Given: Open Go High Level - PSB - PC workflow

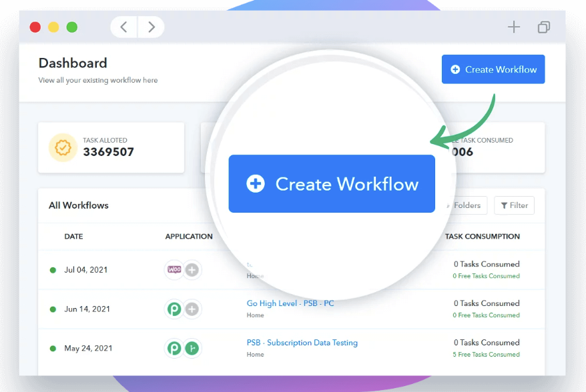Looking at the screenshot, I should point(290,303).
